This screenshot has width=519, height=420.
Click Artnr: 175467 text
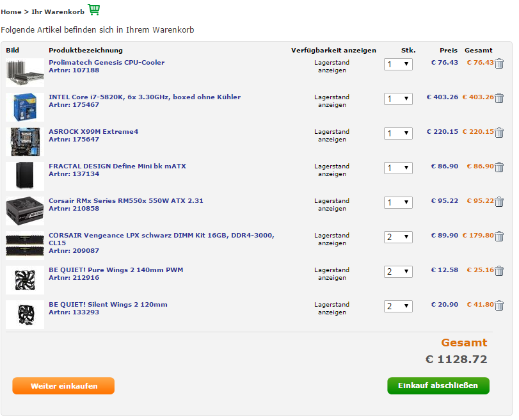74,104
